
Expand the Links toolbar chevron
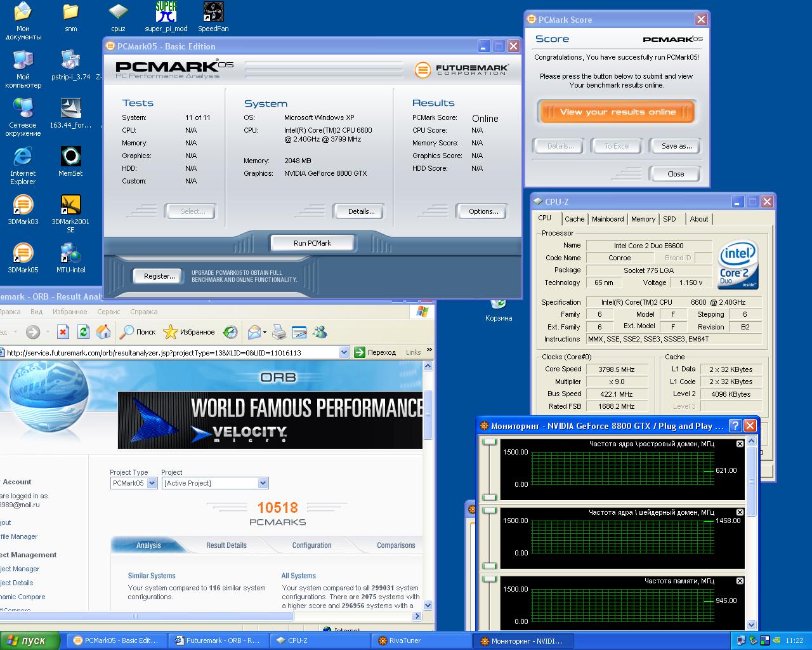[429, 350]
